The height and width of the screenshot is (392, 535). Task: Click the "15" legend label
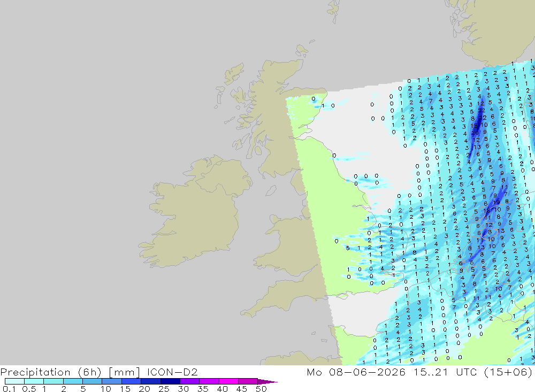(125, 389)
